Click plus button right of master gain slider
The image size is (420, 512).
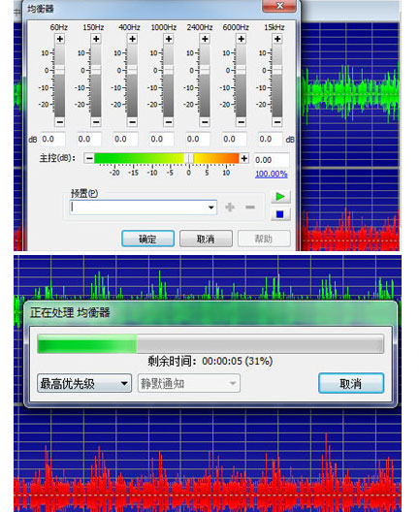click(244, 158)
